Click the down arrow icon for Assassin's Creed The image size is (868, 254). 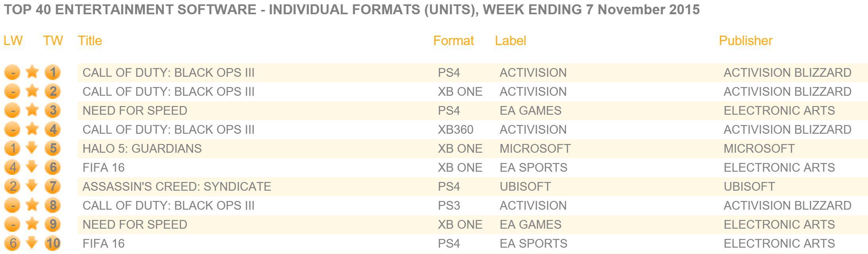32,186
